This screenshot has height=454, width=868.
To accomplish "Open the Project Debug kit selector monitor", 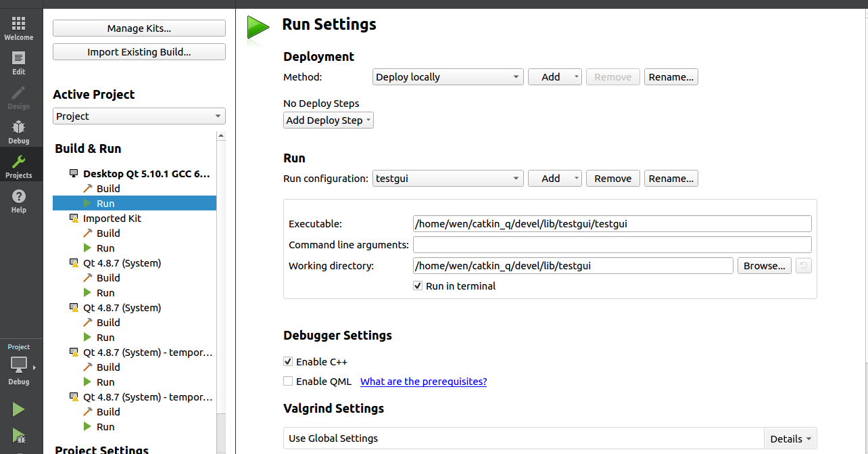I will [19, 365].
